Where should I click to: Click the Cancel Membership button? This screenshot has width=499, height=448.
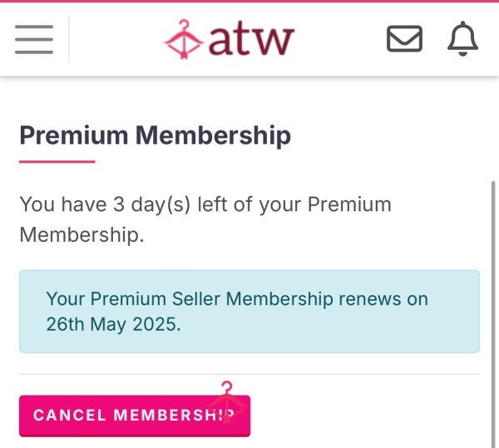(135, 416)
